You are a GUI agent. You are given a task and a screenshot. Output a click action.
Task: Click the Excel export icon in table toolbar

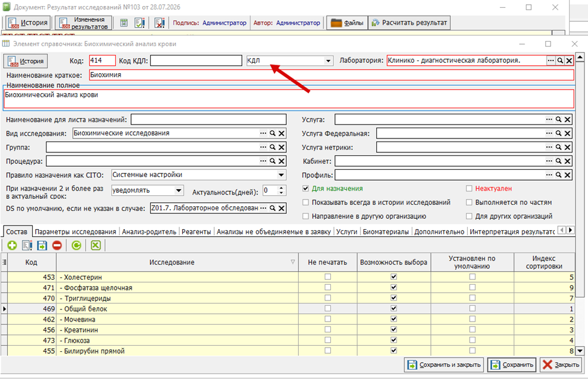click(96, 245)
